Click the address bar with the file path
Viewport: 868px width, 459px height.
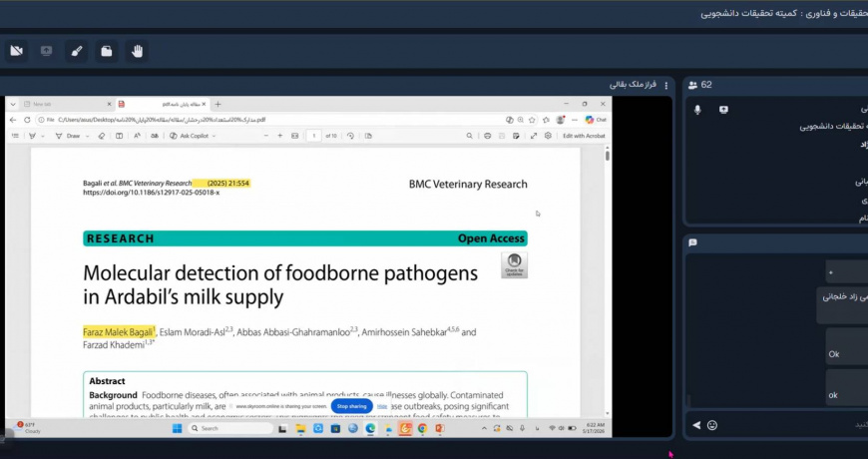click(x=271, y=120)
